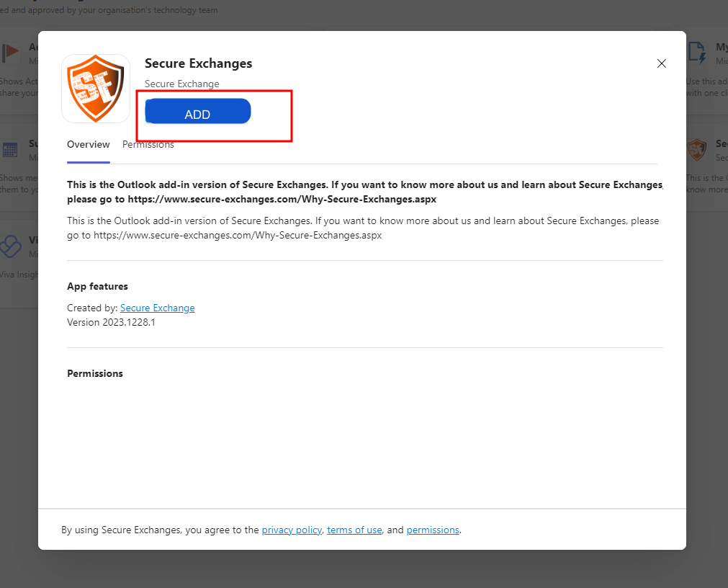Image resolution: width=728 pixels, height=588 pixels.
Task: Open the terms of use link
Action: tap(354, 530)
